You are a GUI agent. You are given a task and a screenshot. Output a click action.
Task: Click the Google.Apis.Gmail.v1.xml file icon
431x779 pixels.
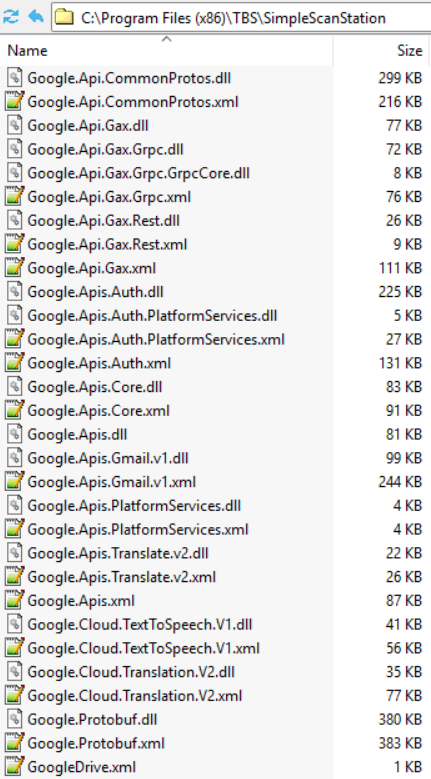14,482
